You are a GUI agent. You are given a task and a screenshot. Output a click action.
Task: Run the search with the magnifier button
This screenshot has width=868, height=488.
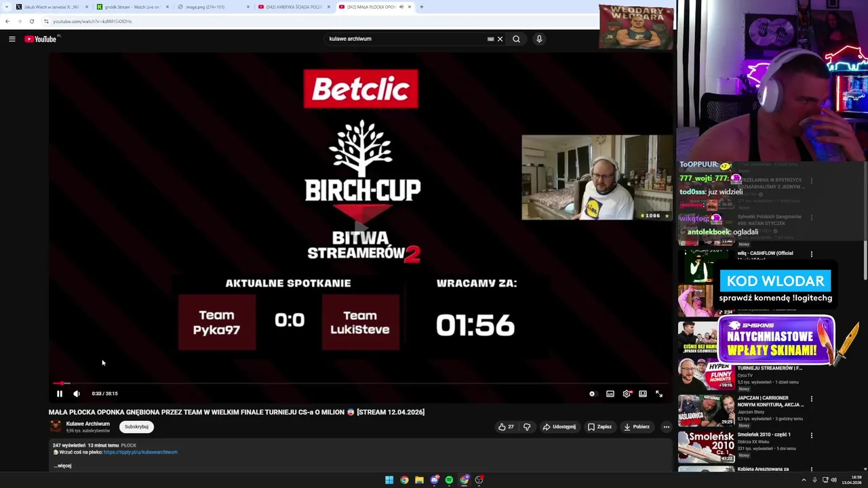pyautogui.click(x=517, y=39)
